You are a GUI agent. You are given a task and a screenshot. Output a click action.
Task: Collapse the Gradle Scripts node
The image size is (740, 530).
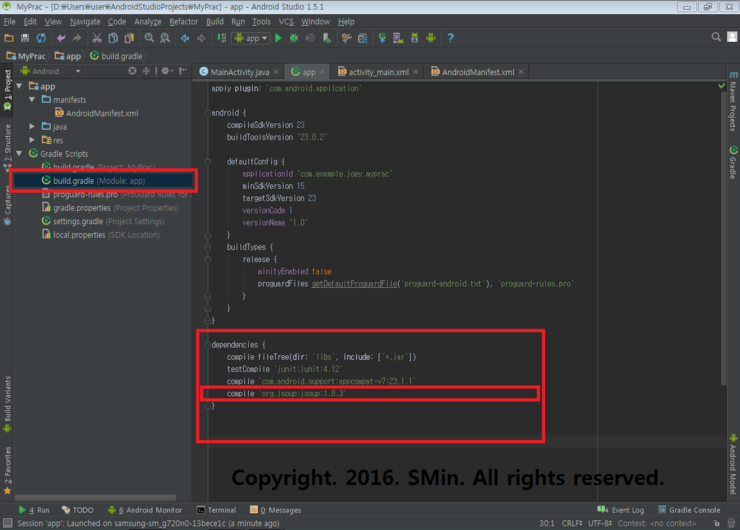(x=19, y=153)
